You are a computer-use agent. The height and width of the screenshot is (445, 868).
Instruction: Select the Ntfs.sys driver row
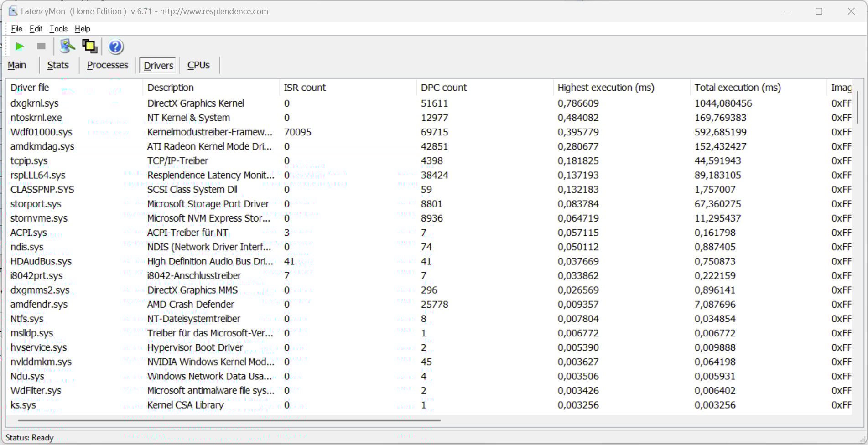point(429,319)
